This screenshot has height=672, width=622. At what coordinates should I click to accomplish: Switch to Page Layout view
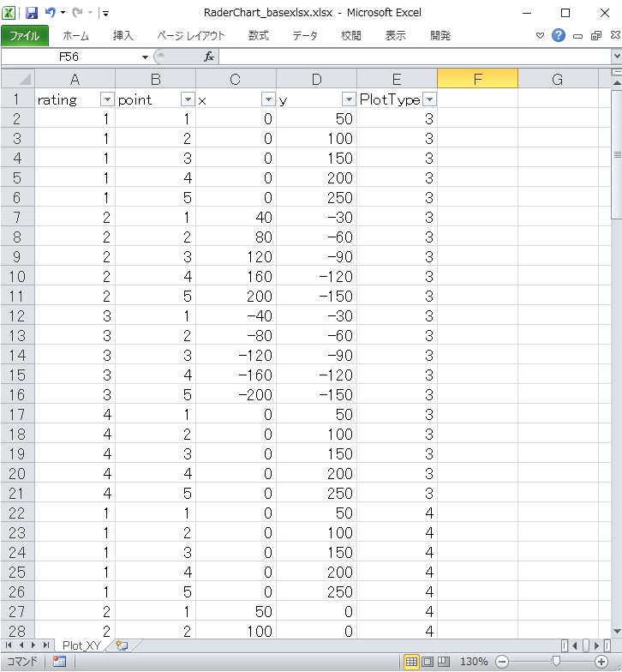tap(428, 662)
